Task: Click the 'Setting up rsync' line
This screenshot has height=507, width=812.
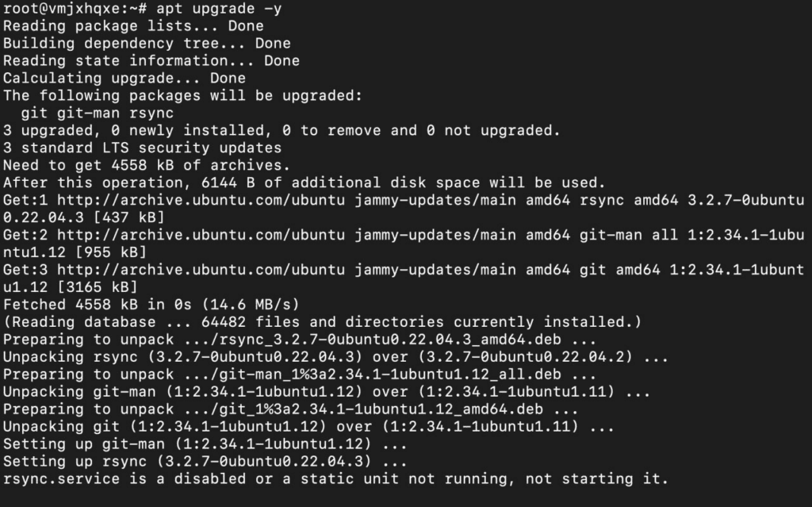Action: (205, 462)
